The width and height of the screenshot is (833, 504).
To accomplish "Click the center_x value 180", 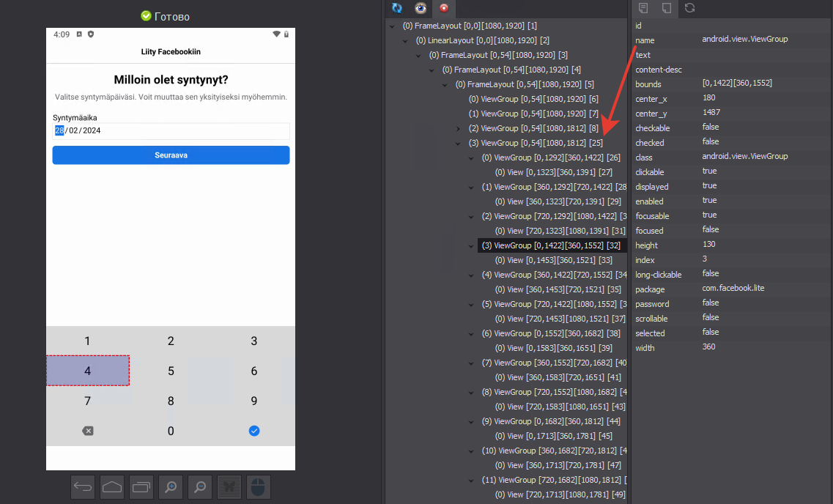I will point(708,97).
